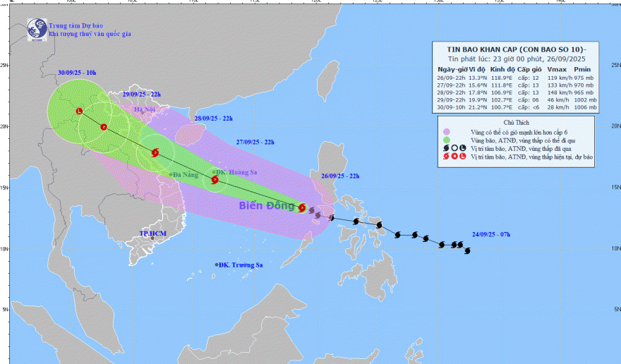621x364 pixels.
Task: Click the '30/09/25 - 10h' forecast label
Action: (x=77, y=73)
